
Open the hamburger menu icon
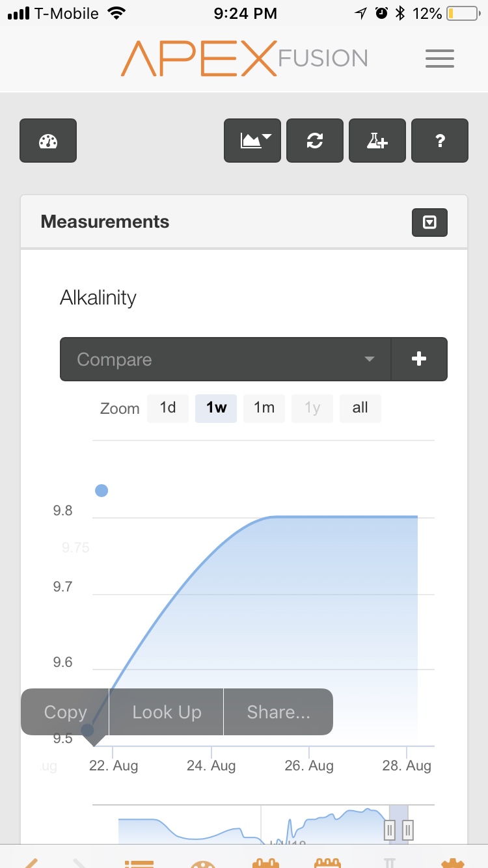(440, 59)
